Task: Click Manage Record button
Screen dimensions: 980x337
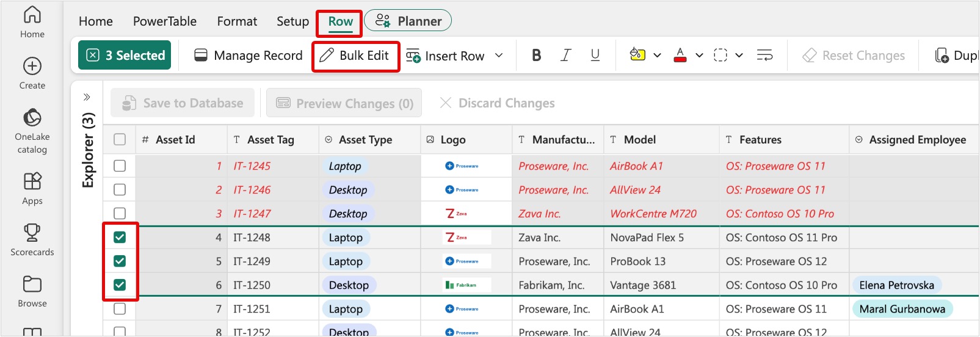Action: point(248,56)
